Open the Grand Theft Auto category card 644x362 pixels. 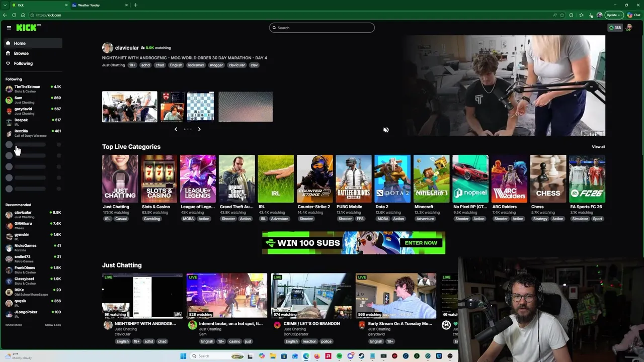(x=236, y=179)
